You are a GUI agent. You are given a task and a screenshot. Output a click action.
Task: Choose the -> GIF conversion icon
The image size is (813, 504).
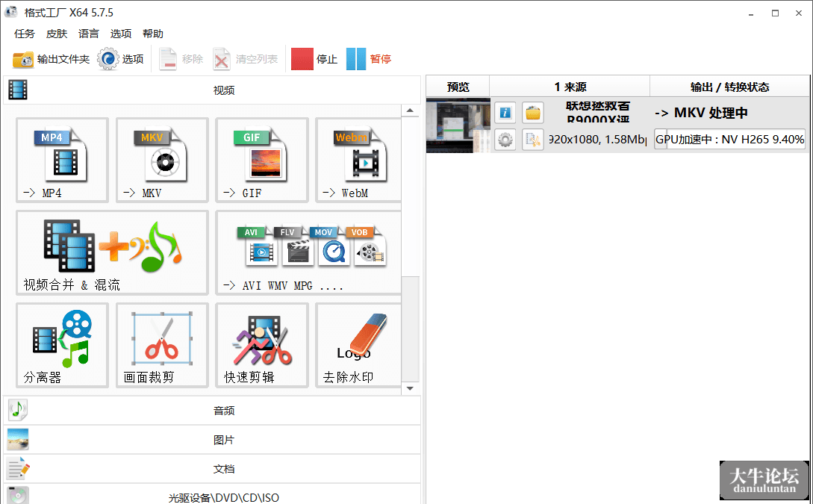(x=262, y=160)
